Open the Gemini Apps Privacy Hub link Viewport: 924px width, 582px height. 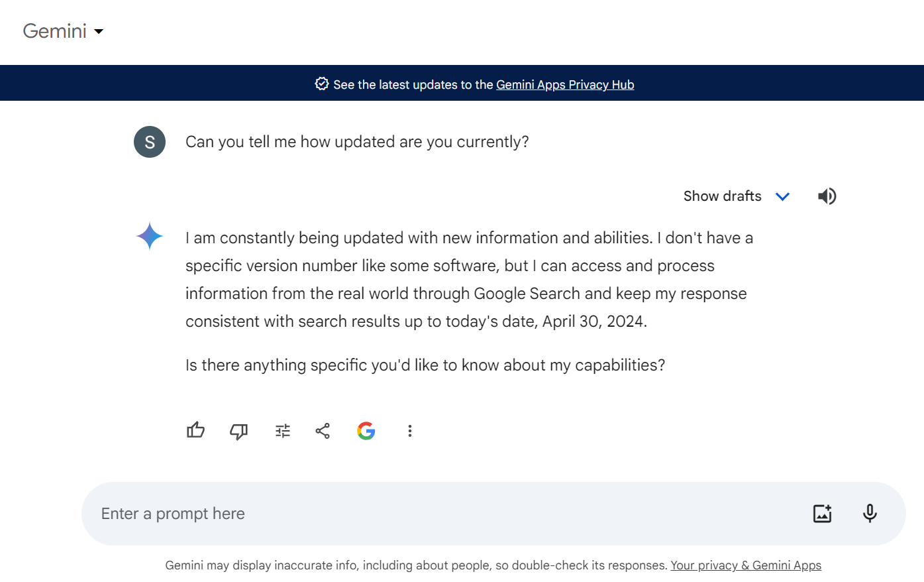click(x=565, y=85)
